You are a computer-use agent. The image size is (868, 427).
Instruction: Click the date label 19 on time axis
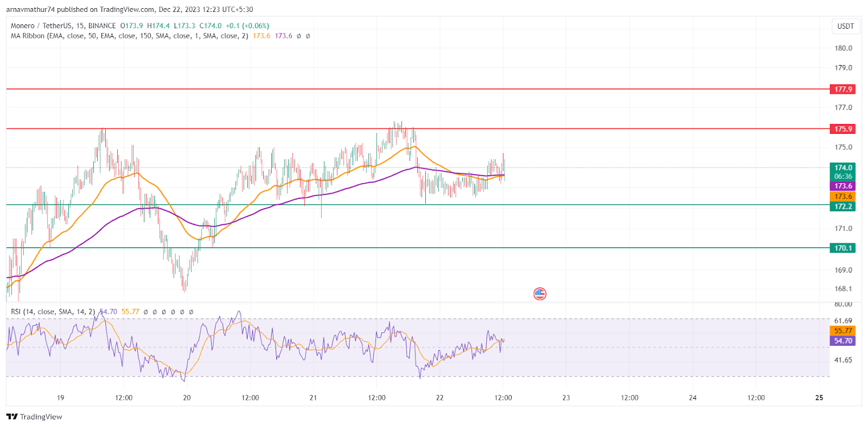click(60, 398)
